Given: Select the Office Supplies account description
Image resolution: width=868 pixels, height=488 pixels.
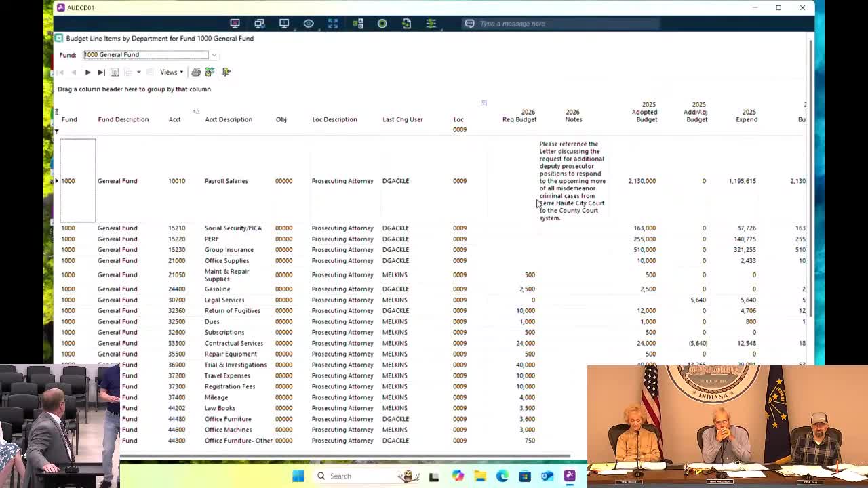Looking at the screenshot, I should pyautogui.click(x=226, y=261).
